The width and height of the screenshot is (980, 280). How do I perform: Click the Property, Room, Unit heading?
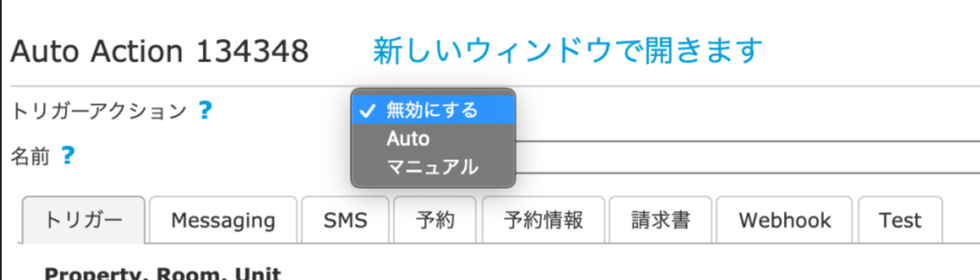point(163,273)
